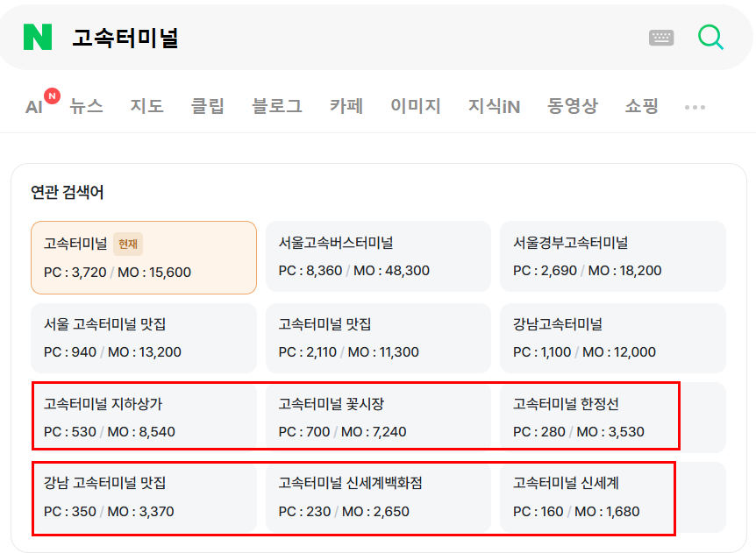Open the AI tab with N badge

(42, 103)
